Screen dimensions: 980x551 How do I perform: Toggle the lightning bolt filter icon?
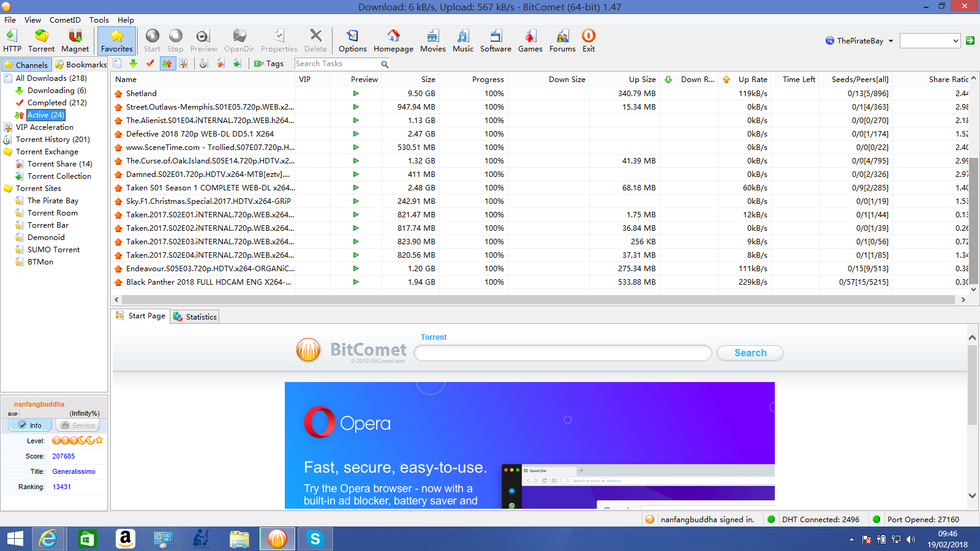pyautogui.click(x=183, y=63)
